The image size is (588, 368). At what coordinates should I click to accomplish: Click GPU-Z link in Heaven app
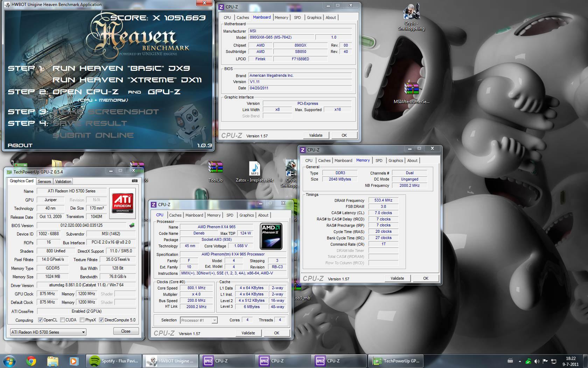pyautogui.click(x=164, y=92)
